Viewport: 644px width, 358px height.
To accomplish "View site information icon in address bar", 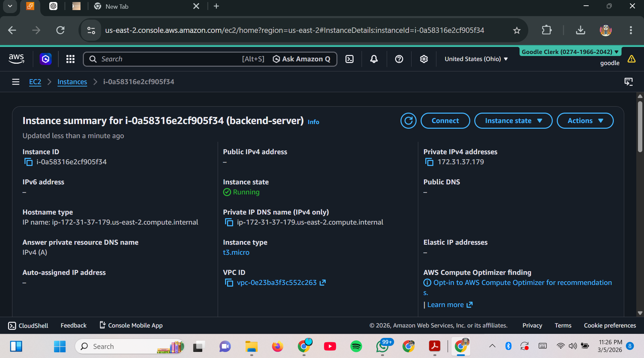I will coord(91,31).
